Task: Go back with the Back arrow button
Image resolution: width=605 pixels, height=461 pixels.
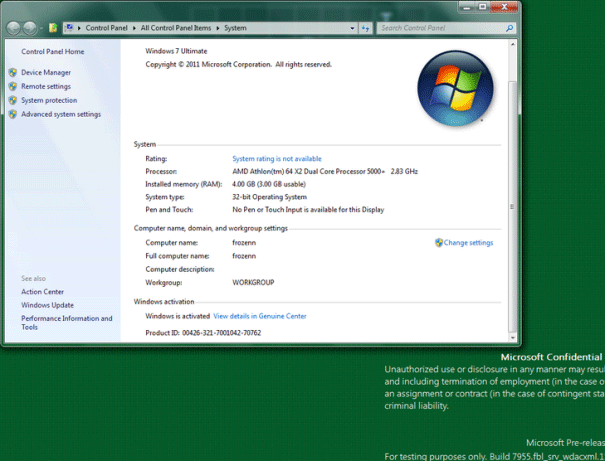Action: click(x=14, y=28)
